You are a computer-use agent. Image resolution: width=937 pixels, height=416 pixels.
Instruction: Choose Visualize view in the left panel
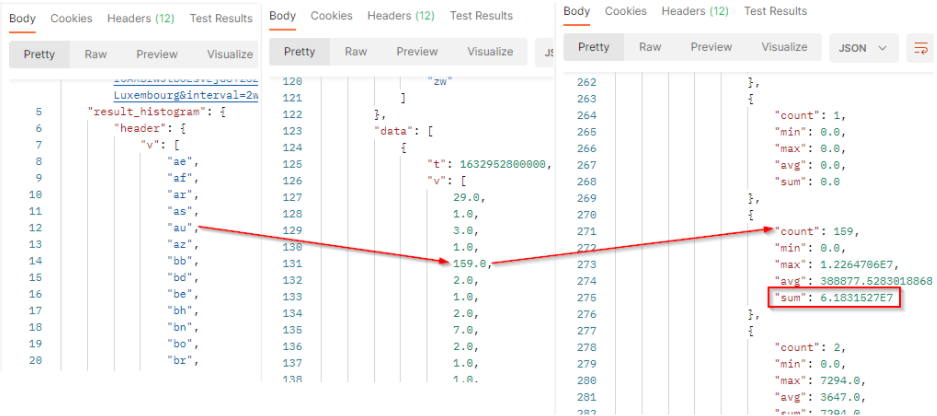pyautogui.click(x=229, y=54)
